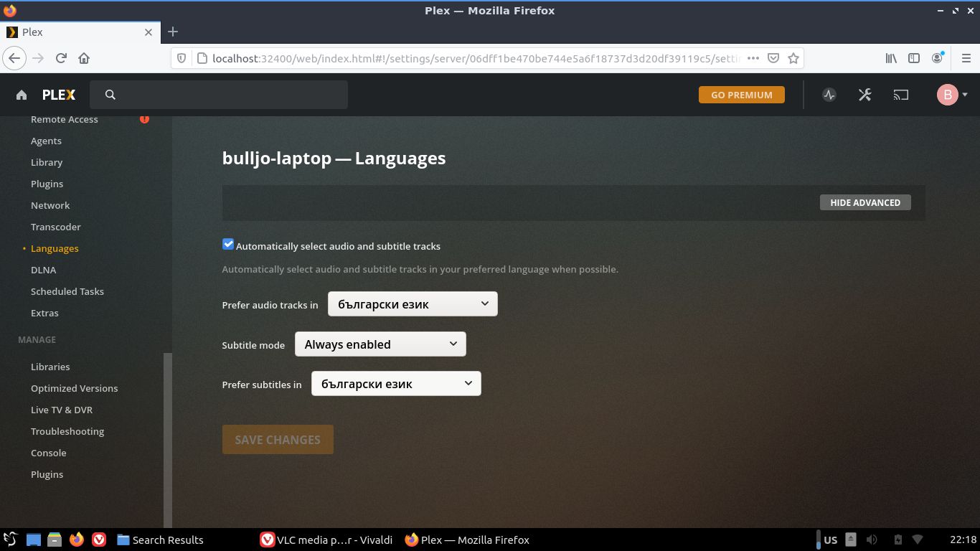Launch the file manager from taskbar
Screen dimensions: 980x551
[x=55, y=540]
